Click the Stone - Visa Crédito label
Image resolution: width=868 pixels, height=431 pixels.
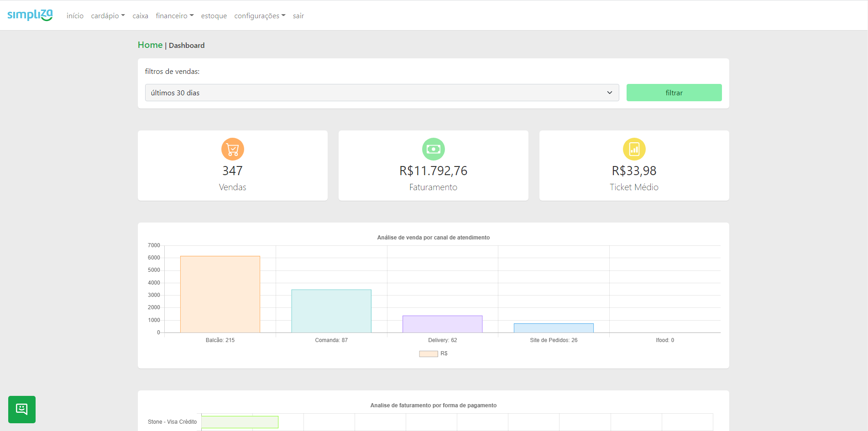(x=172, y=422)
